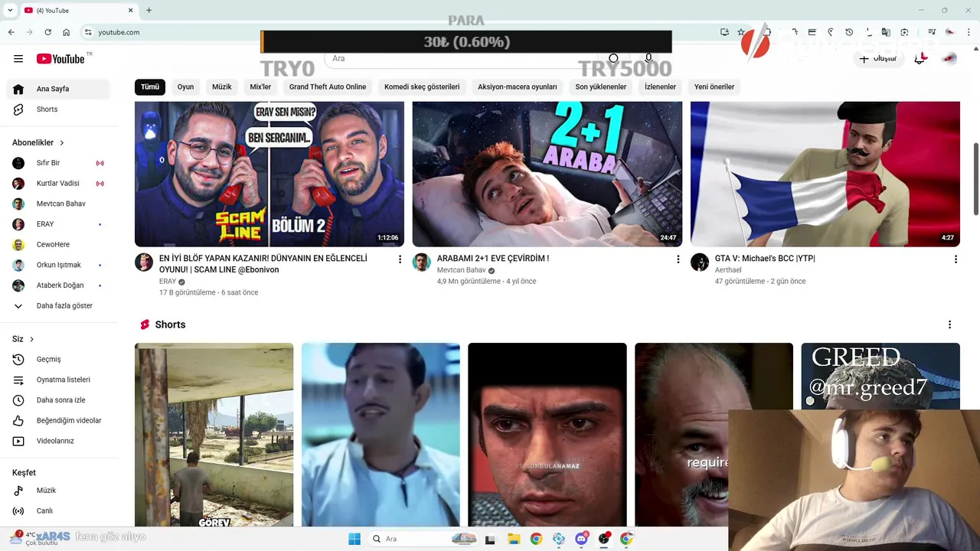Open the YouTube account avatar menu
The width and height of the screenshot is (980, 551).
949,58
